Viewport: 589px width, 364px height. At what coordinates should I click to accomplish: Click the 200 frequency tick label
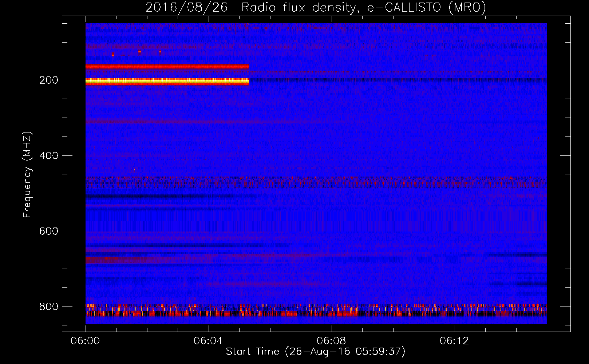coord(49,80)
